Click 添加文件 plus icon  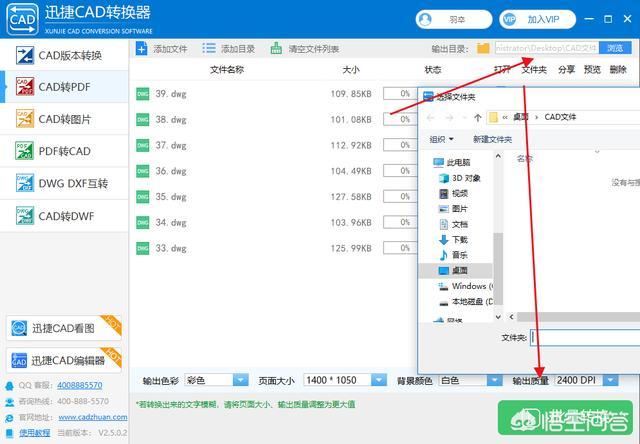coord(142,49)
